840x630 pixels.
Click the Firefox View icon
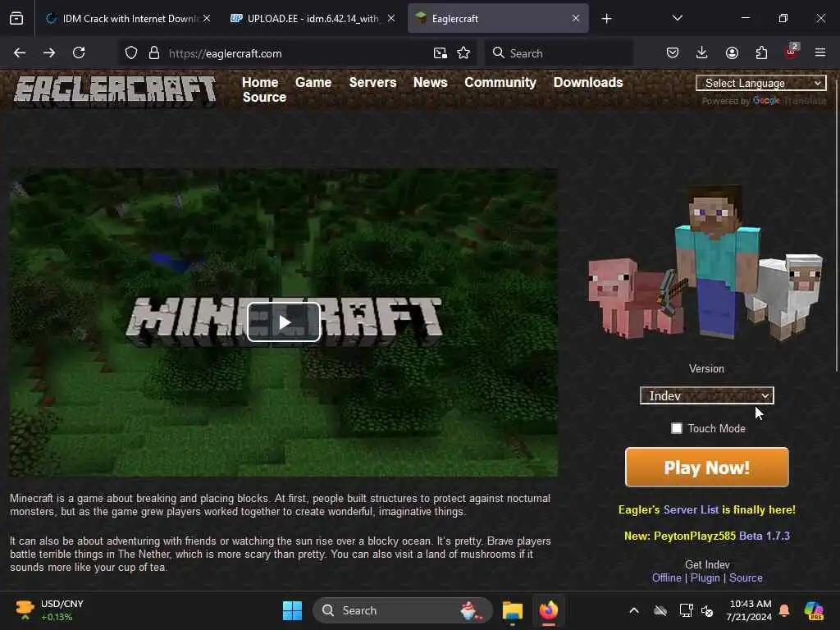coord(16,18)
